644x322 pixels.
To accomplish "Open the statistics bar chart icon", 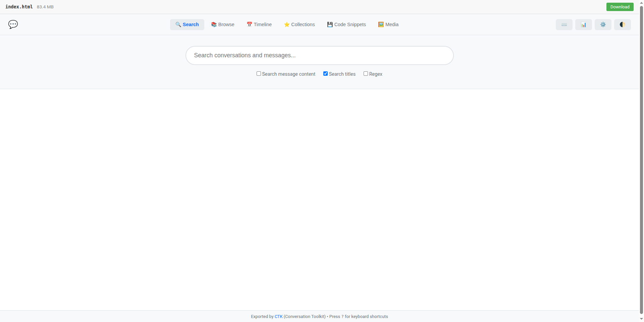I will click(x=583, y=24).
